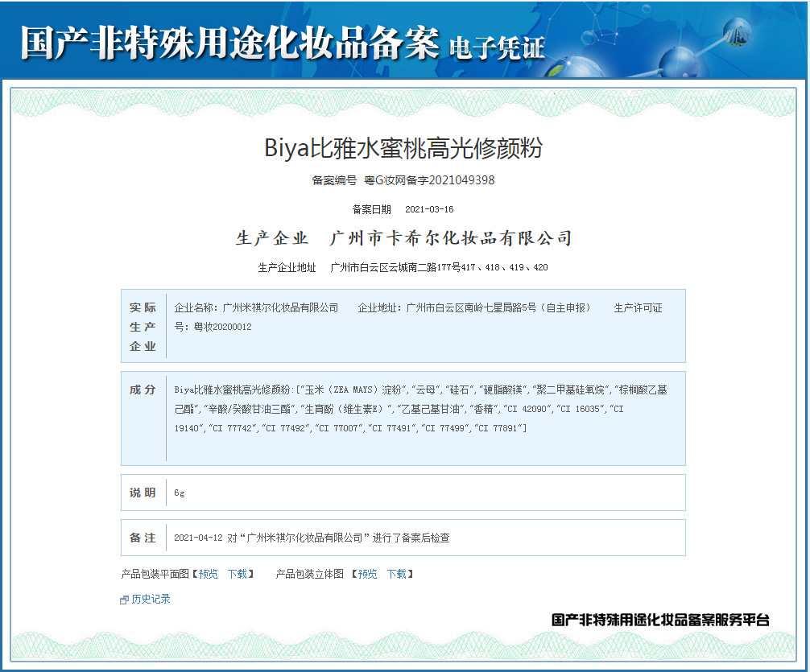The width and height of the screenshot is (810, 672).
Task: Click the 实际生产企业 row label
Action: [143, 327]
